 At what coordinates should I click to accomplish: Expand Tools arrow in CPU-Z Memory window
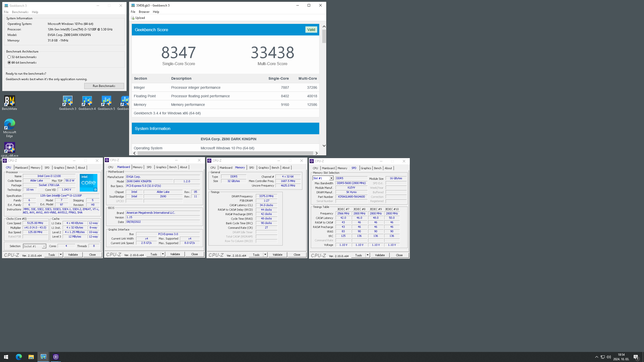click(265, 255)
